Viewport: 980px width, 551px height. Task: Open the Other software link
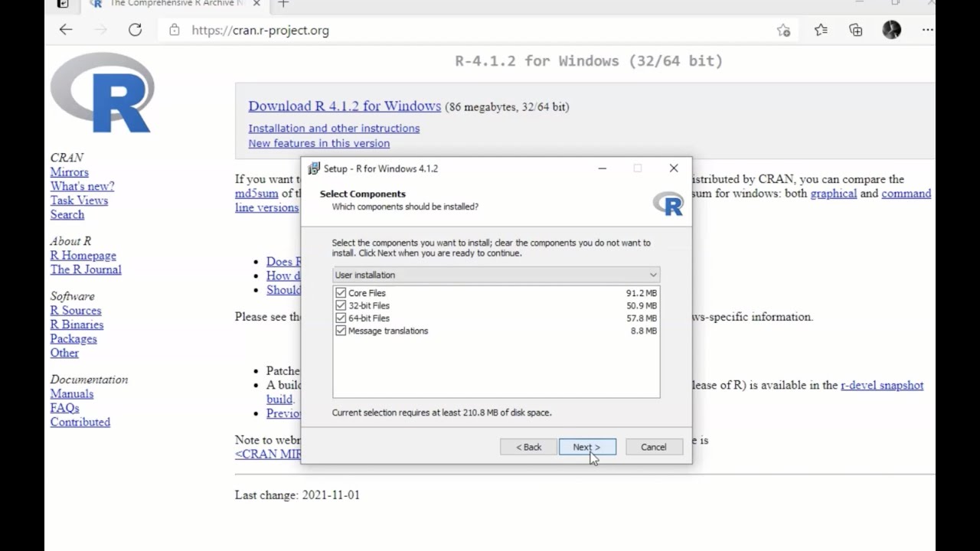tap(64, 353)
